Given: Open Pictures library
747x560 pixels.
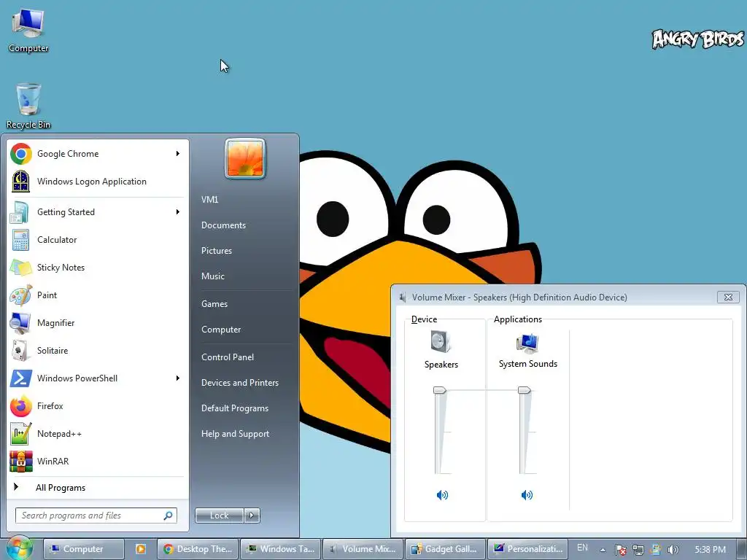Looking at the screenshot, I should 216,251.
